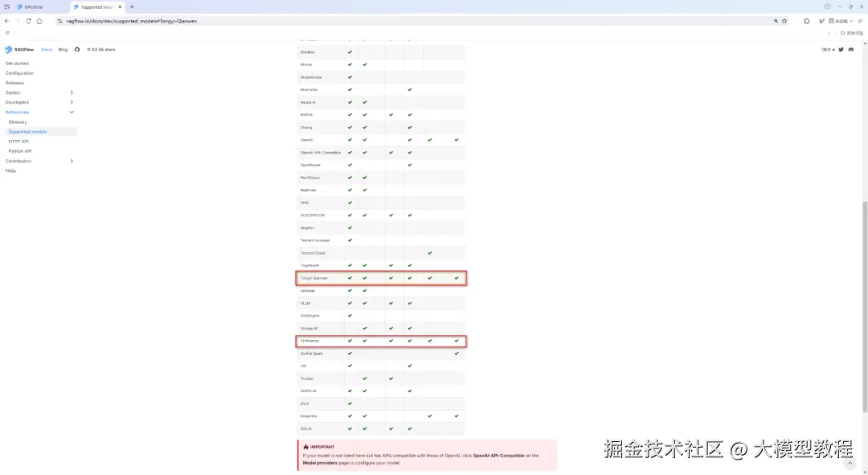Screen dimensions: 868x475
Task: Open the Get started sidebar link
Action: (17, 63)
